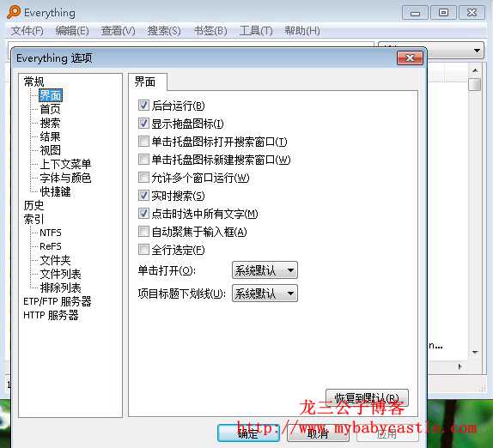The width and height of the screenshot is (493, 448).
Task: Select 结果 in options tree
Action: click(x=51, y=136)
